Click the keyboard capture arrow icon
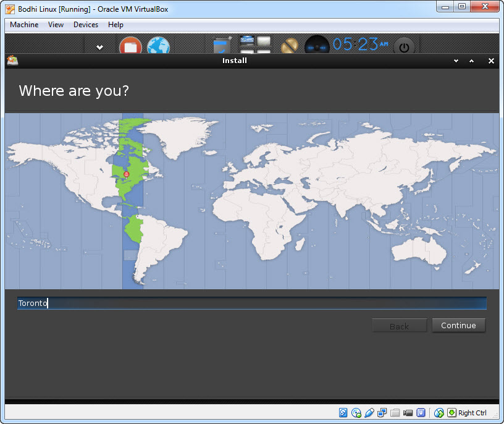 coord(451,413)
